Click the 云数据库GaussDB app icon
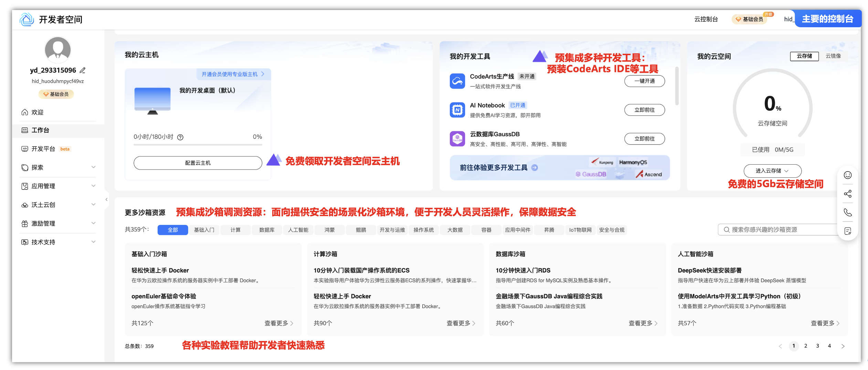The image size is (868, 370). point(457,139)
